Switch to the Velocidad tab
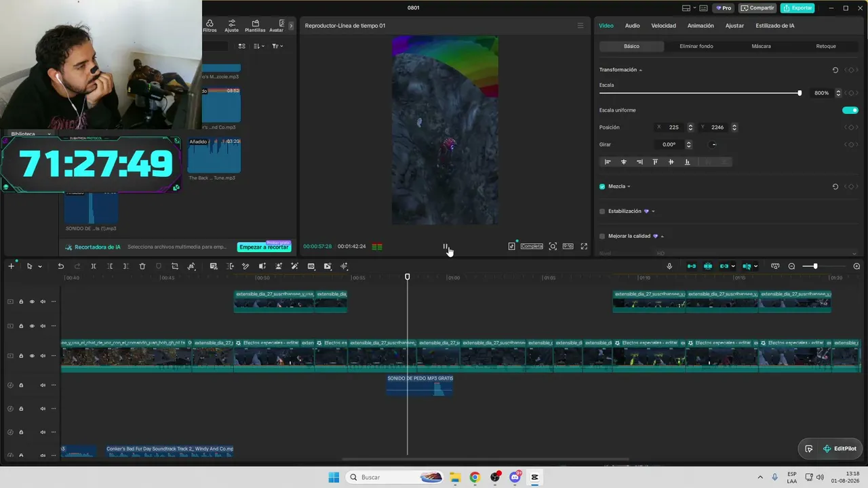Screen dimensions: 868x488 (x=663, y=26)
